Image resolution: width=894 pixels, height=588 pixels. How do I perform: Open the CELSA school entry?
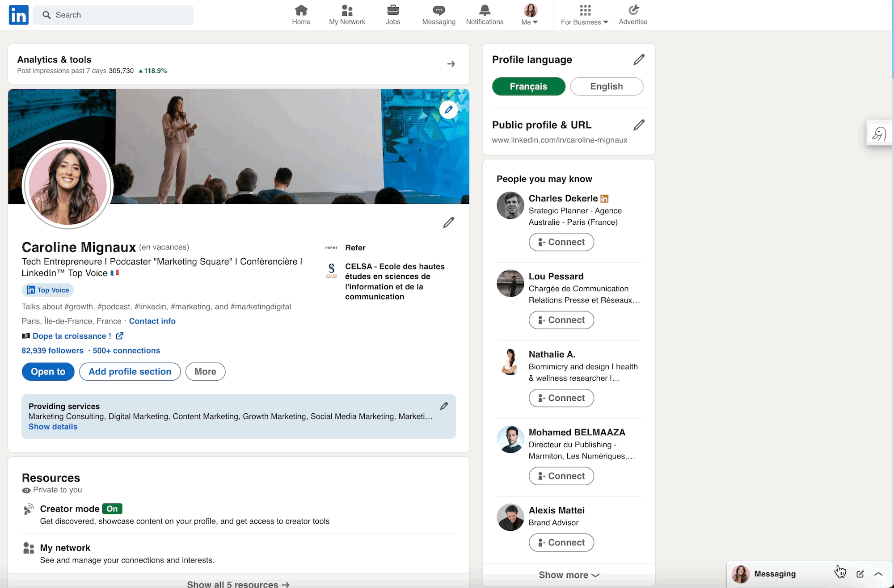395,281
